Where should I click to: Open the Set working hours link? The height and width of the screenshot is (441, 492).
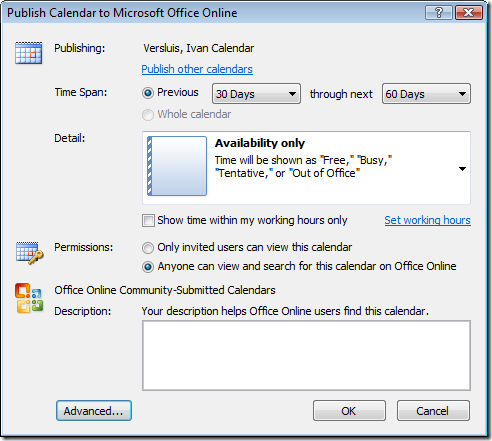point(428,220)
